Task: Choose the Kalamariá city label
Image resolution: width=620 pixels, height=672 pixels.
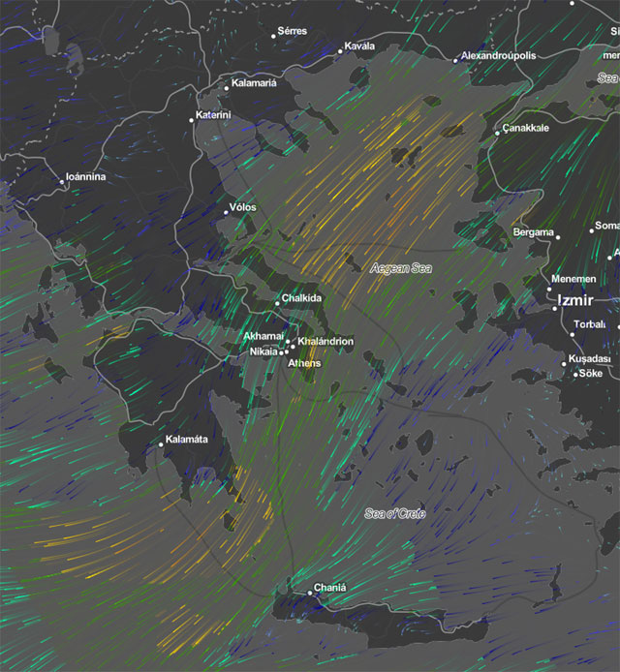Action: tap(254, 84)
